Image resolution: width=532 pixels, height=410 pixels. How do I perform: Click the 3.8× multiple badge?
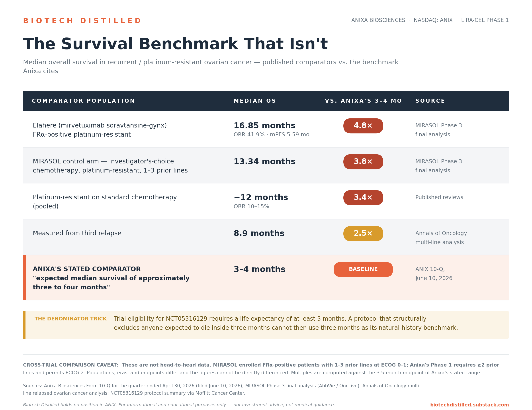click(363, 162)
